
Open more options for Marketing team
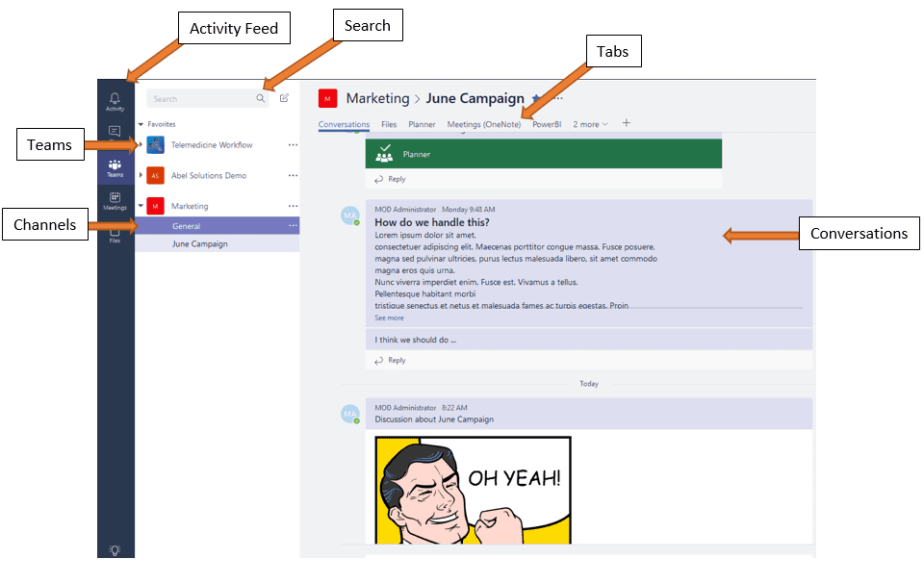(x=293, y=206)
